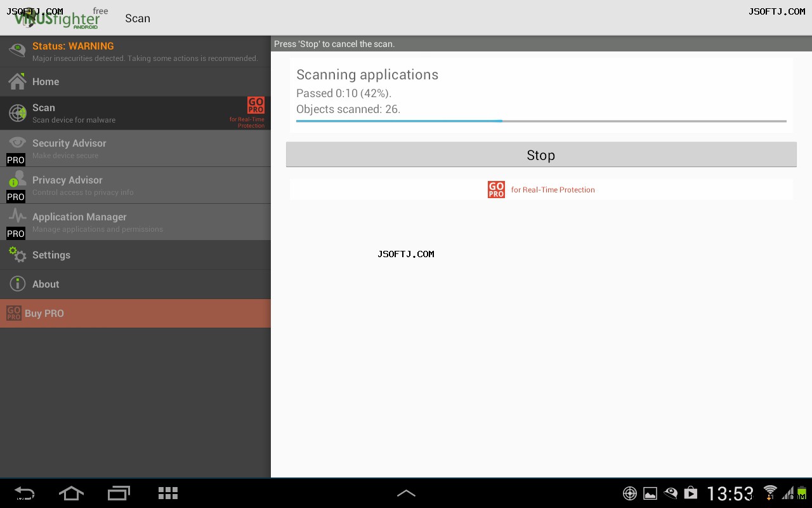The width and height of the screenshot is (812, 508).
Task: Tap the apps grid icon in navigation bar
Action: point(168,493)
